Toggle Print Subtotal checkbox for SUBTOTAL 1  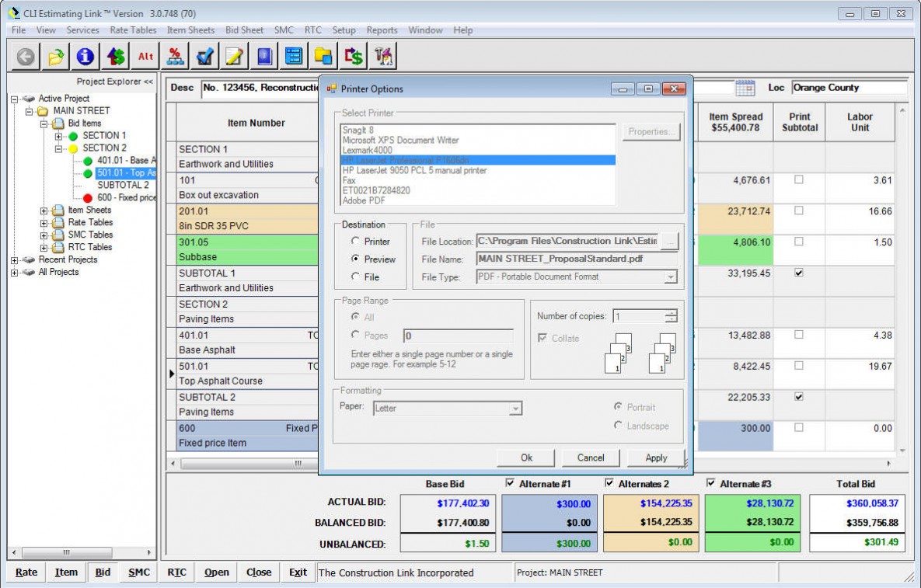799,273
